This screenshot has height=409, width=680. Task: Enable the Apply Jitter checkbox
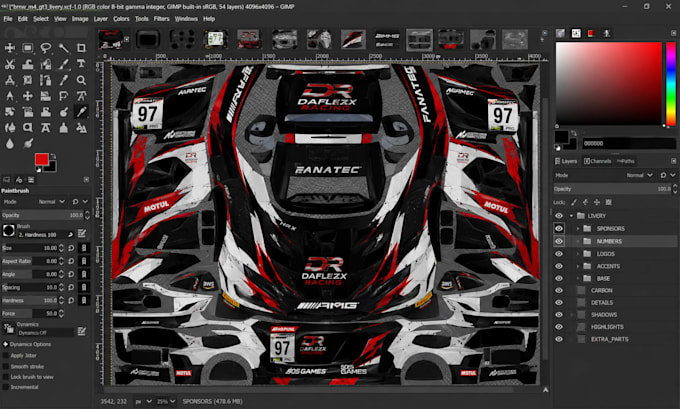coord(6,356)
